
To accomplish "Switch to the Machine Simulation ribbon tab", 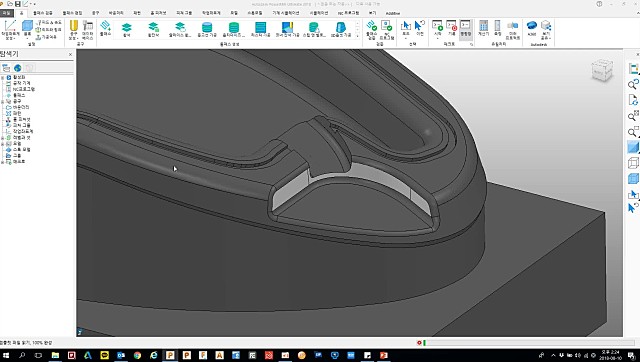I will tap(286, 13).
